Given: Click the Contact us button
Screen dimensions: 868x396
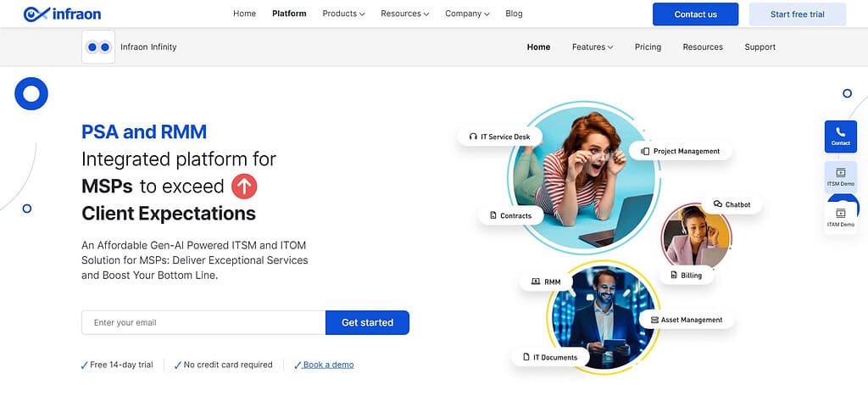Looking at the screenshot, I should 695,14.
